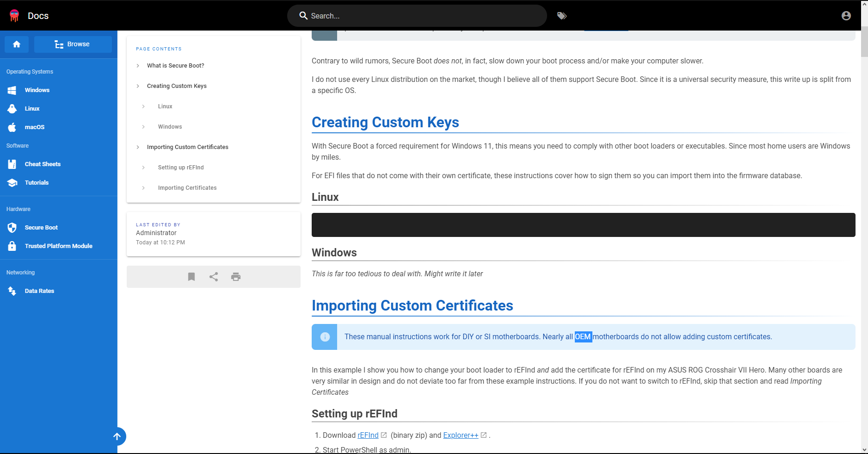Image resolution: width=868 pixels, height=454 pixels.
Task: Share the page via the share icon
Action: (x=213, y=276)
